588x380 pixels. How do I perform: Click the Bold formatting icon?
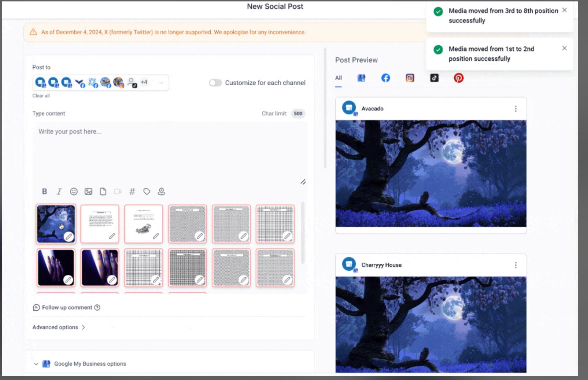pyautogui.click(x=44, y=191)
